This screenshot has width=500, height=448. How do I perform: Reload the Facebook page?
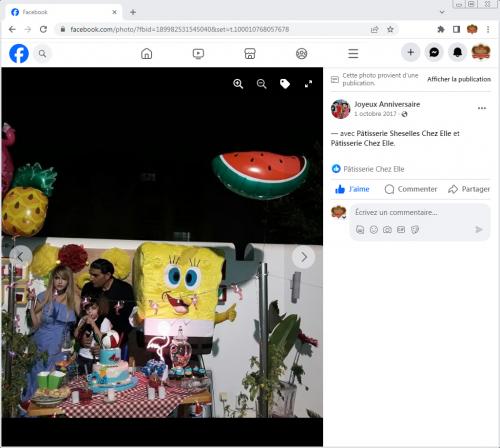[x=43, y=29]
